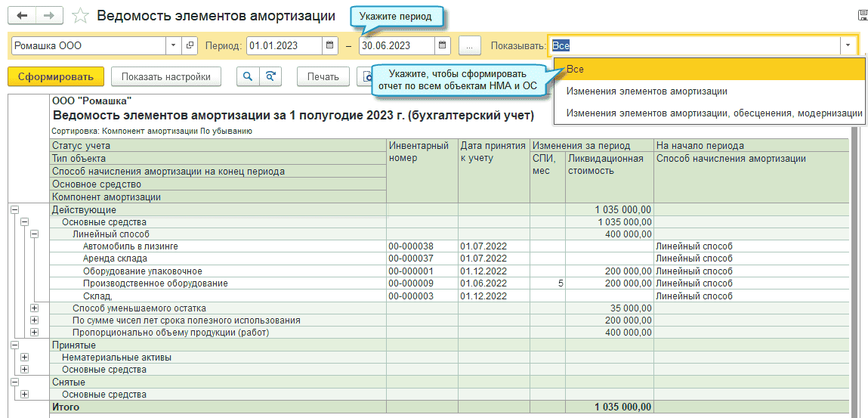The image size is (868, 418).
Task: Expand the Нематериальные активы group
Action: (x=24, y=358)
